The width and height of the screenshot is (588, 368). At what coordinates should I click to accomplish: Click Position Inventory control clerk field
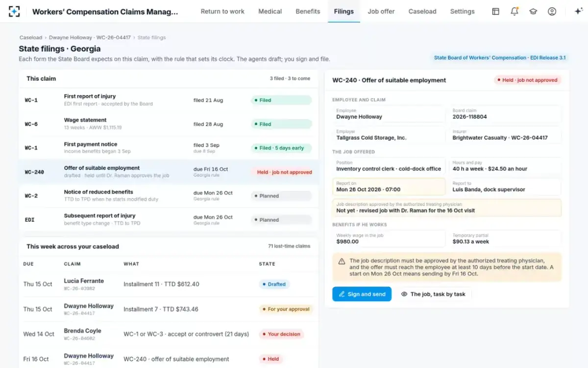point(389,166)
